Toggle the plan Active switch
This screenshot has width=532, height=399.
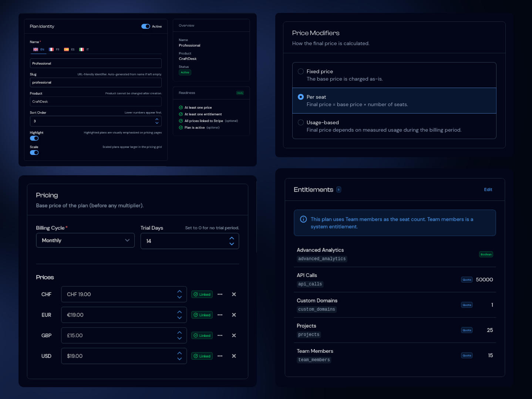tap(146, 26)
